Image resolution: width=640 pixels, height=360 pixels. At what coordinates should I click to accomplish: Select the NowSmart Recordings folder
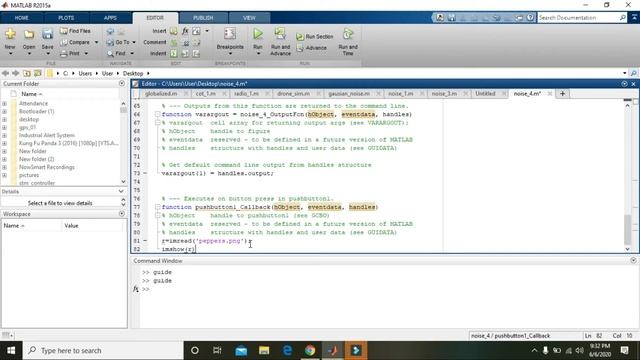[47, 167]
